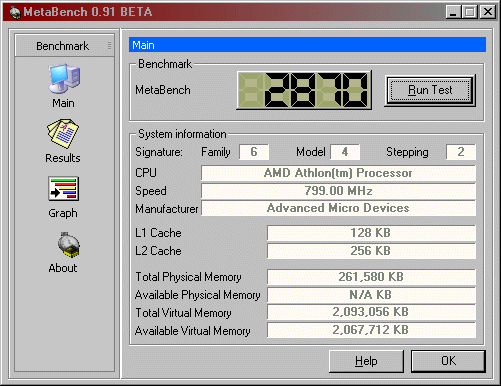Minimize the MetaBench window
The height and width of the screenshot is (386, 501).
tap(454, 12)
